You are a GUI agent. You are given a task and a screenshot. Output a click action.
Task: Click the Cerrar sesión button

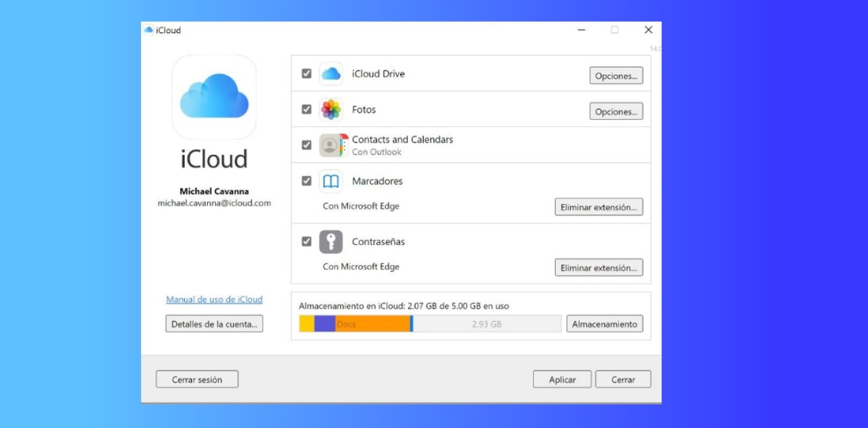pos(197,379)
